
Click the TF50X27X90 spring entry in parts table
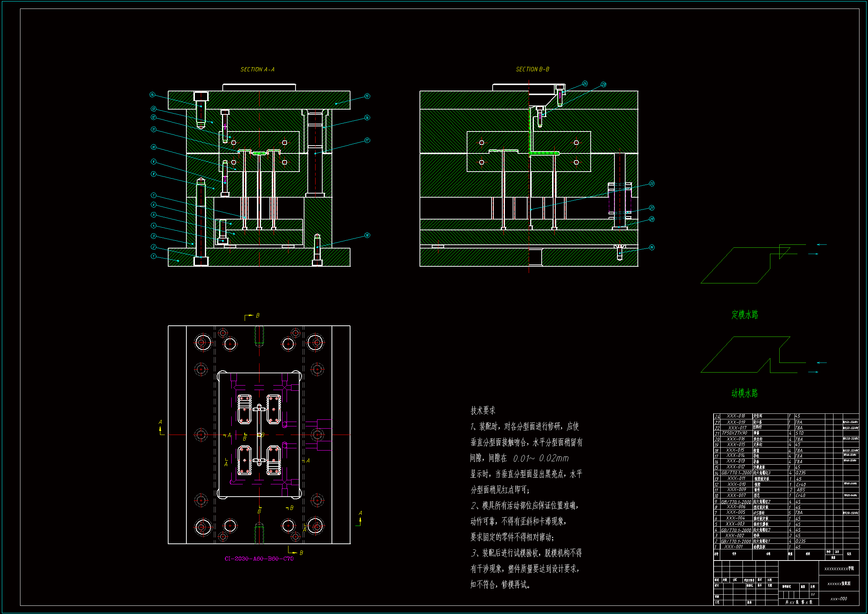tap(735, 433)
